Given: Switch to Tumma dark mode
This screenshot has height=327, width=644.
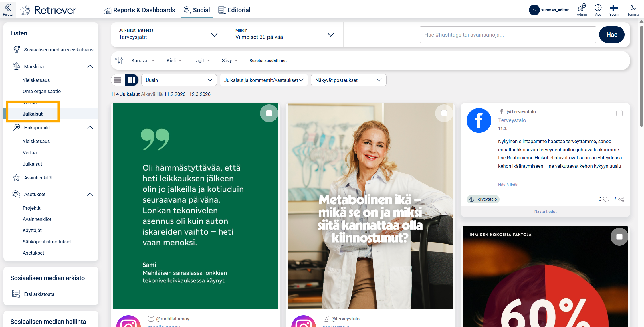Looking at the screenshot, I should 633,8.
